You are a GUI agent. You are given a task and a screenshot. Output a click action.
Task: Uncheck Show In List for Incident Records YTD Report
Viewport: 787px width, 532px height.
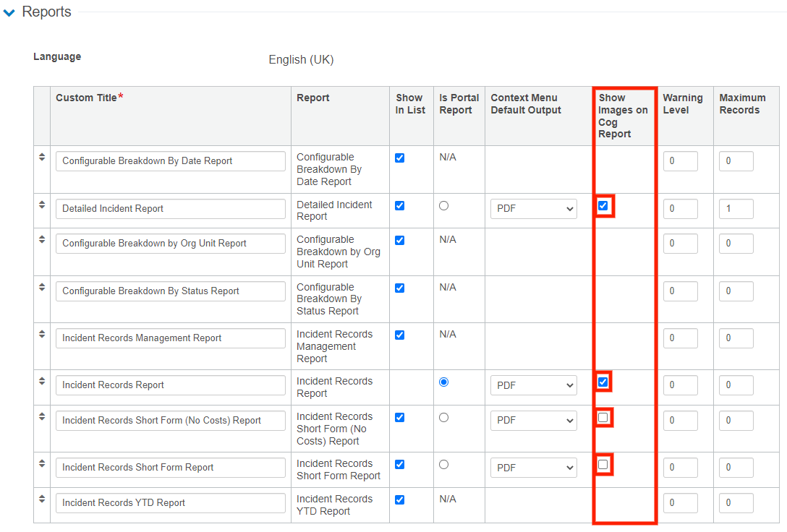[x=400, y=499]
